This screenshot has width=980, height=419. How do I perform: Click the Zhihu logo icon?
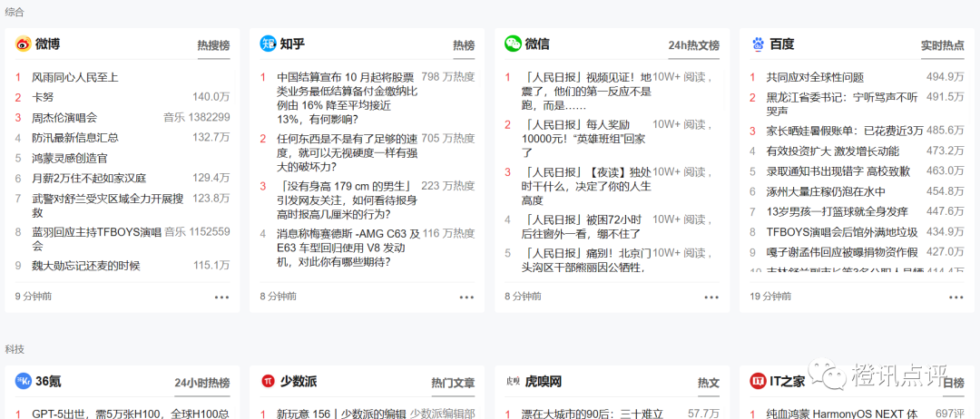click(x=268, y=44)
